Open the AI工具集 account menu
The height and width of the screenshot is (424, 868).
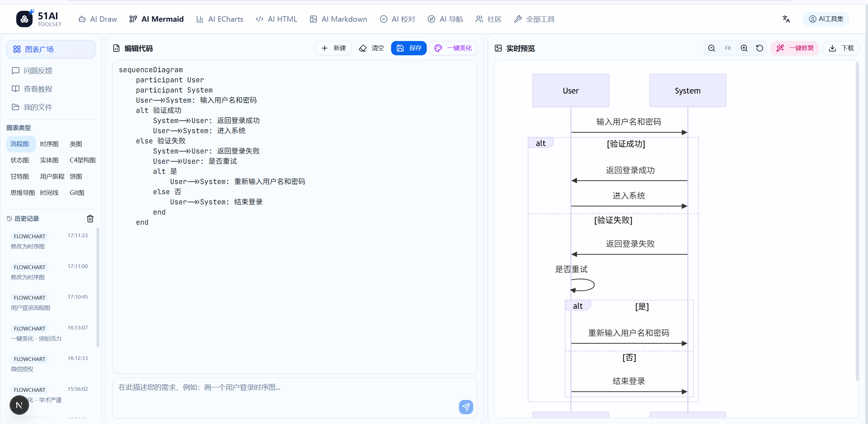[x=826, y=19]
